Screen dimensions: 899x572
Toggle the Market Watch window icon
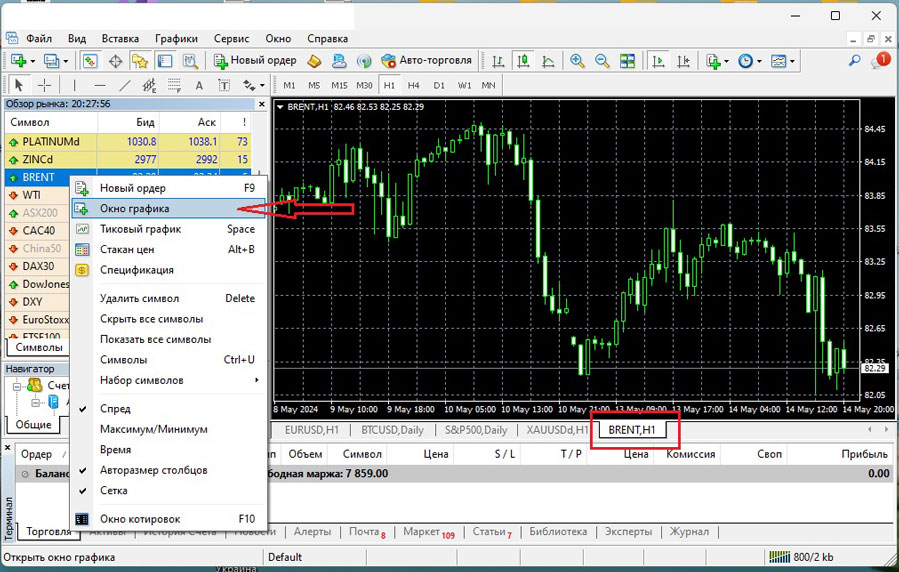(x=89, y=61)
